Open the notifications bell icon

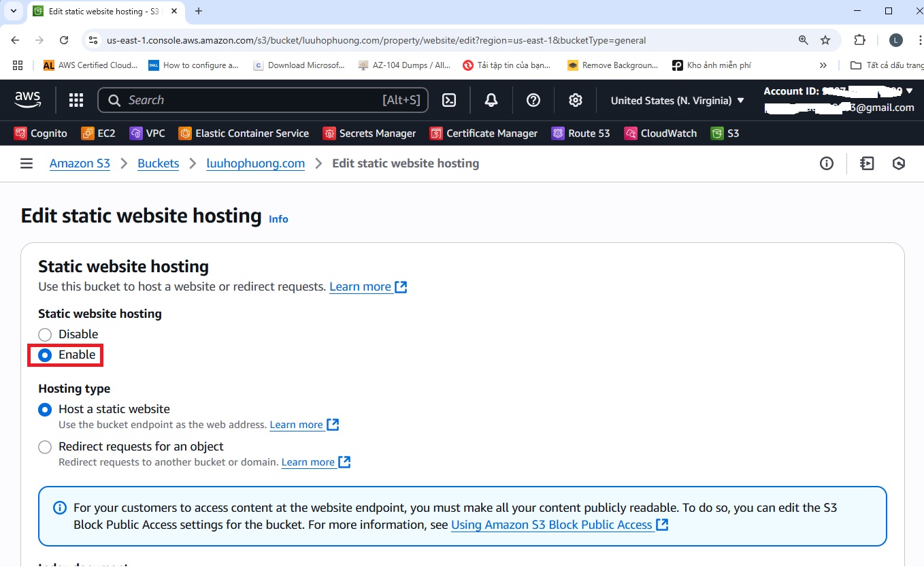491,100
